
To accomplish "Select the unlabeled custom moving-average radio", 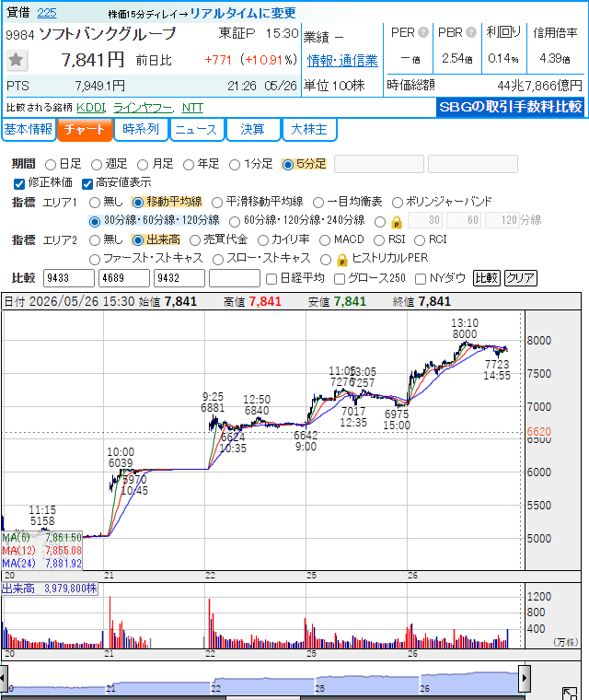I will [x=380, y=221].
